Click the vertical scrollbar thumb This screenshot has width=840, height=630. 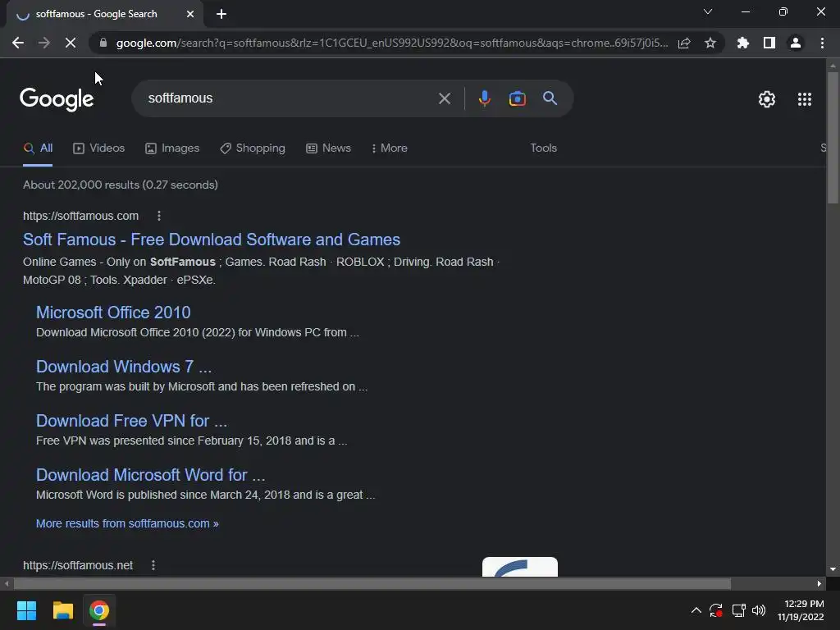833,137
